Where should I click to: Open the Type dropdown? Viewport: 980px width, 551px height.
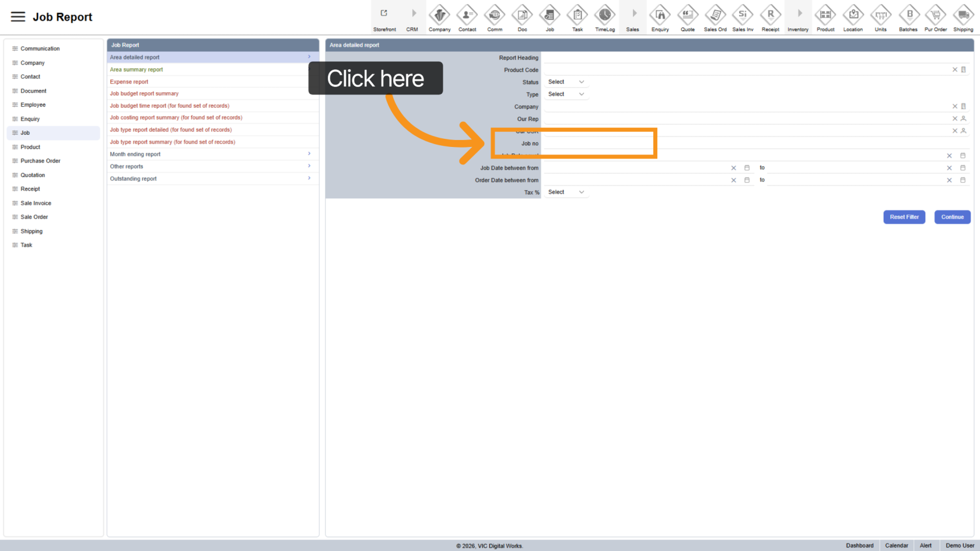566,94
